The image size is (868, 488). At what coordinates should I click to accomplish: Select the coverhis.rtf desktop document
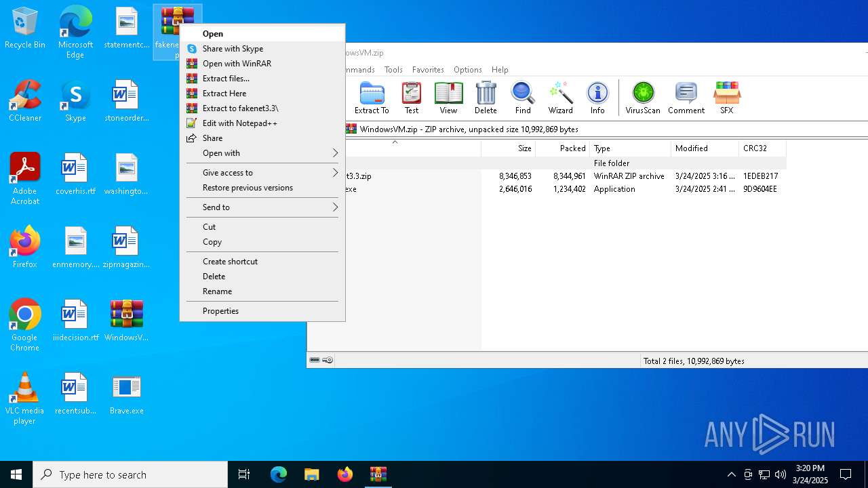pyautogui.click(x=75, y=174)
